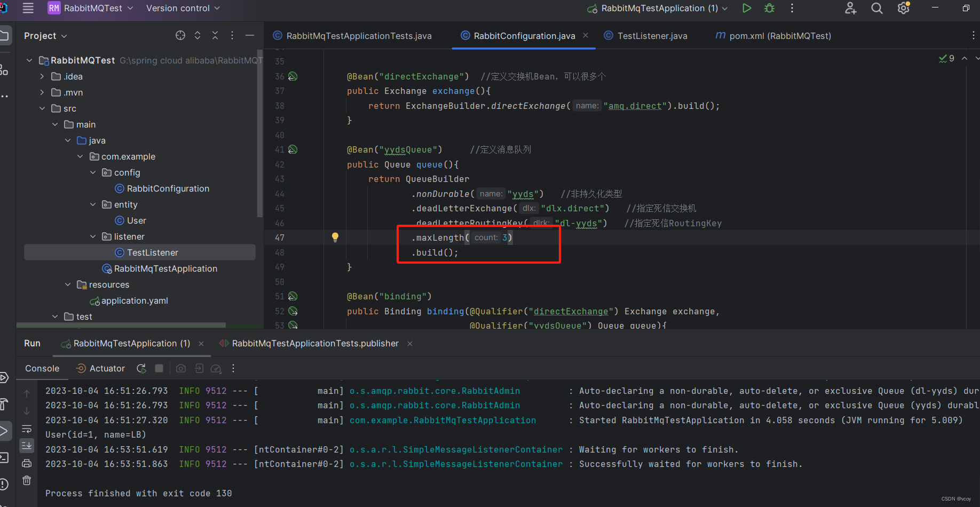Click the gutter icon on line 52
The height and width of the screenshot is (507, 980).
293,311
